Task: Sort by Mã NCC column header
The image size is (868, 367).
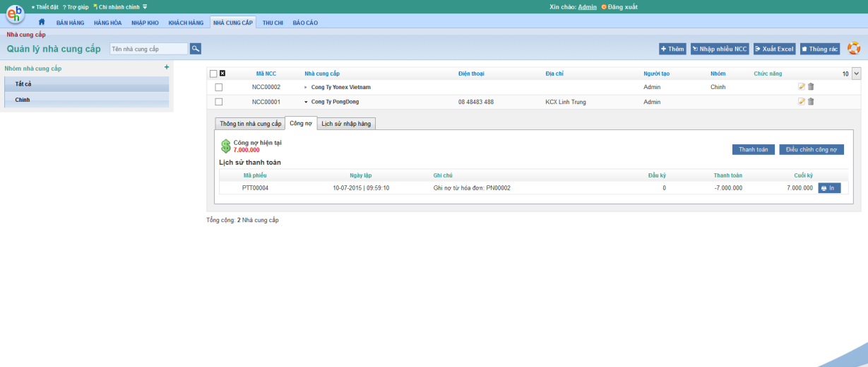Action: (x=266, y=74)
